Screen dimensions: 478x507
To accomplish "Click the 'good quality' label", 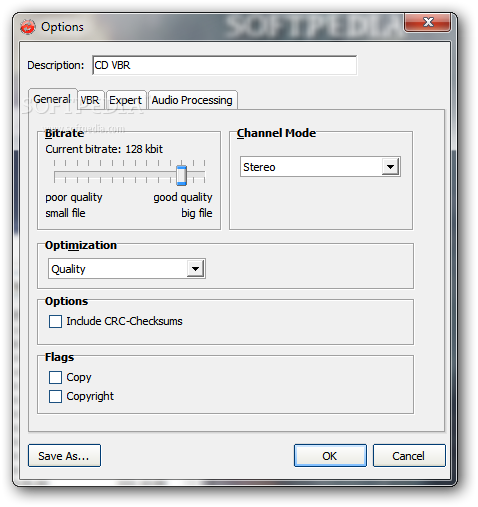I will (183, 197).
